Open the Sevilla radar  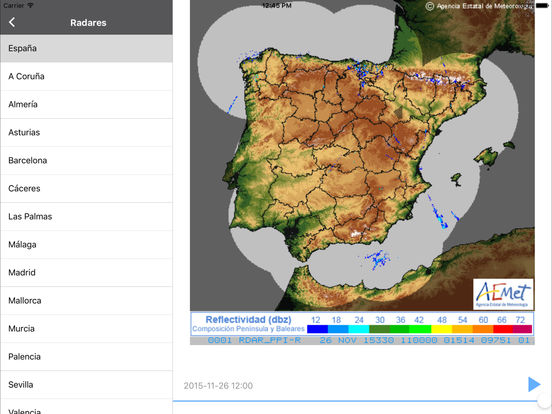(86, 385)
